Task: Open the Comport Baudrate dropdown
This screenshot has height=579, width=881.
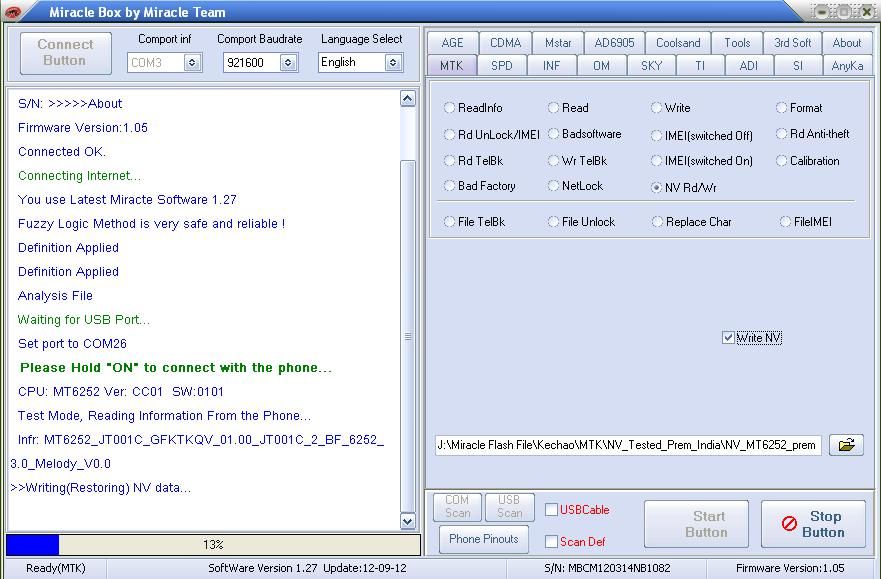Action: click(x=288, y=63)
